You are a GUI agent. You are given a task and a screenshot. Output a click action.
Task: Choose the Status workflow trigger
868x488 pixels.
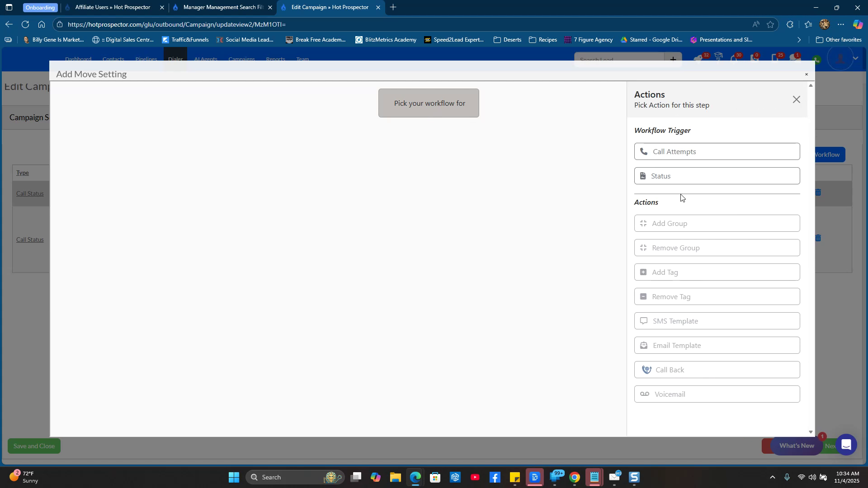click(717, 176)
